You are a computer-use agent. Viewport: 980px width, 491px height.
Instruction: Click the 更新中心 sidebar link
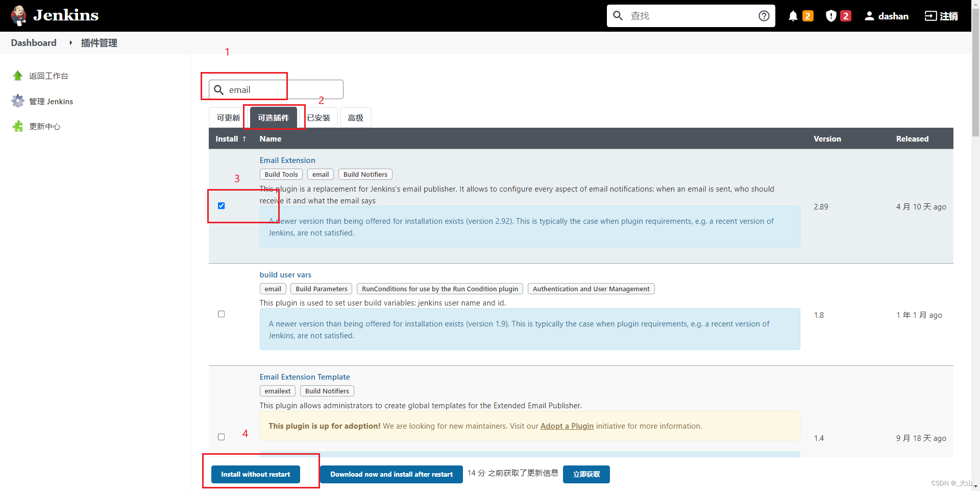coord(44,126)
